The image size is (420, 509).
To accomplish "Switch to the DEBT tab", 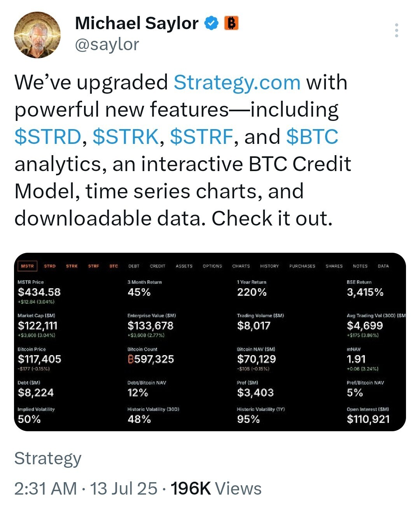I will tap(134, 266).
